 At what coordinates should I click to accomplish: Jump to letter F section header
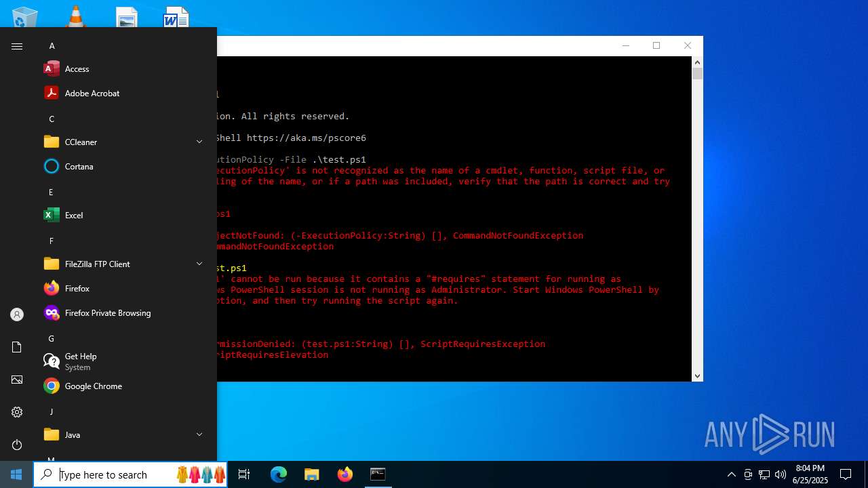(x=52, y=241)
